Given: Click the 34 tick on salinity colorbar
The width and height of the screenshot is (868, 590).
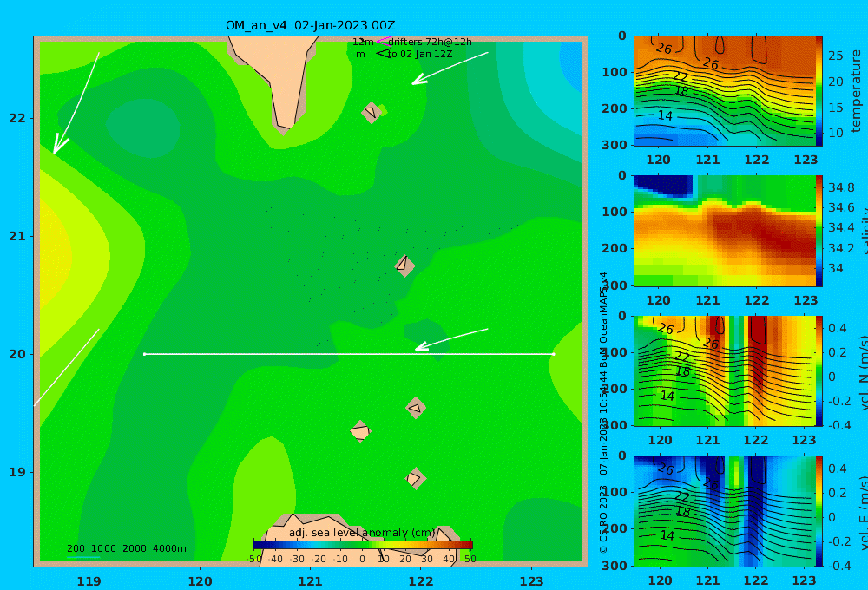Looking at the screenshot, I should (835, 268).
